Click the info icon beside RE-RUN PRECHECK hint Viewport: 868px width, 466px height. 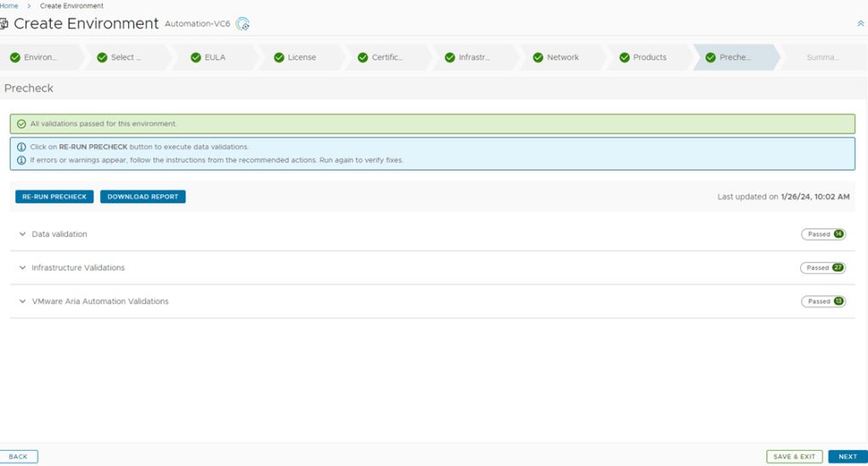coord(22,147)
